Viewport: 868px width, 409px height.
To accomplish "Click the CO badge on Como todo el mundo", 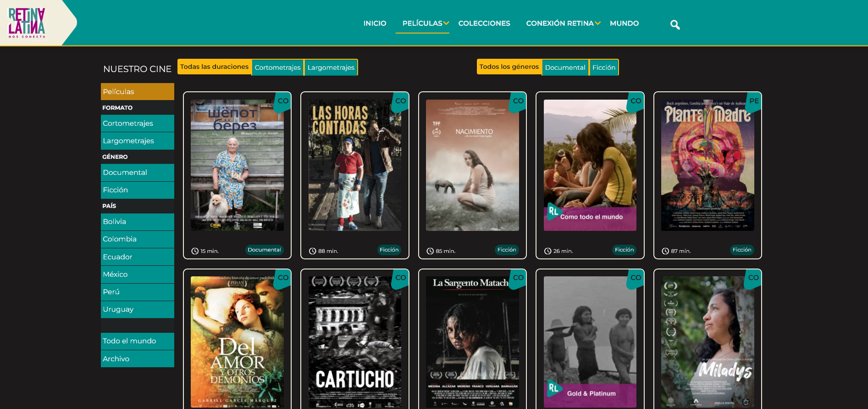I will pos(636,102).
